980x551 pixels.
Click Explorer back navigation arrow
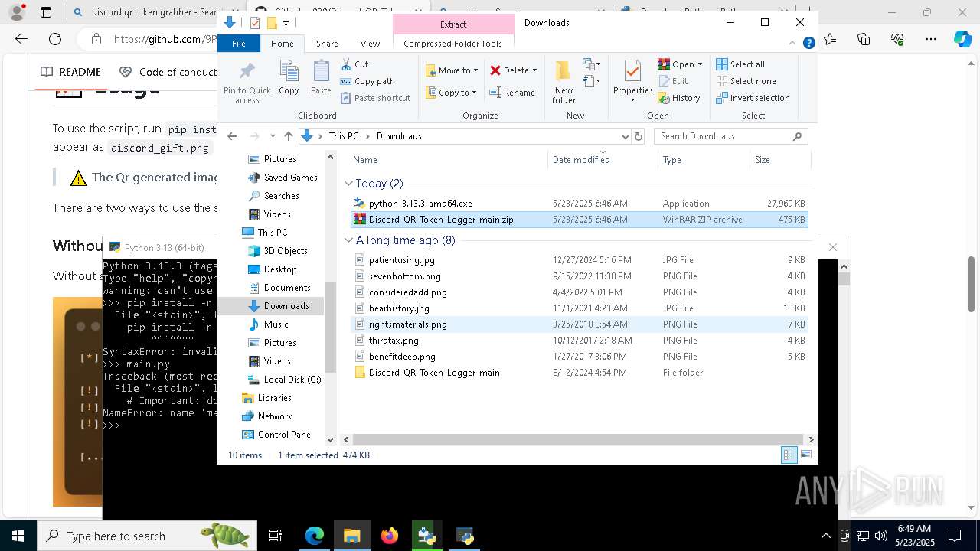pyautogui.click(x=232, y=136)
